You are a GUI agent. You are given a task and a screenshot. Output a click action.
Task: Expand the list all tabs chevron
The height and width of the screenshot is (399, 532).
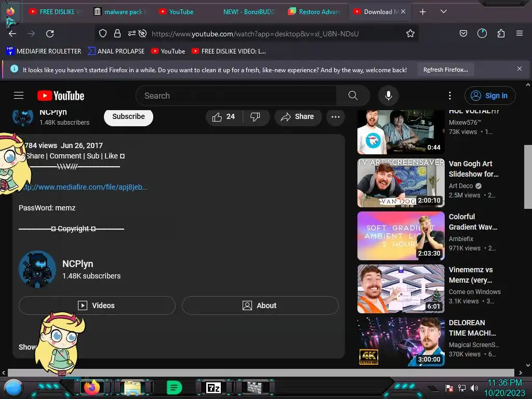[443, 11]
